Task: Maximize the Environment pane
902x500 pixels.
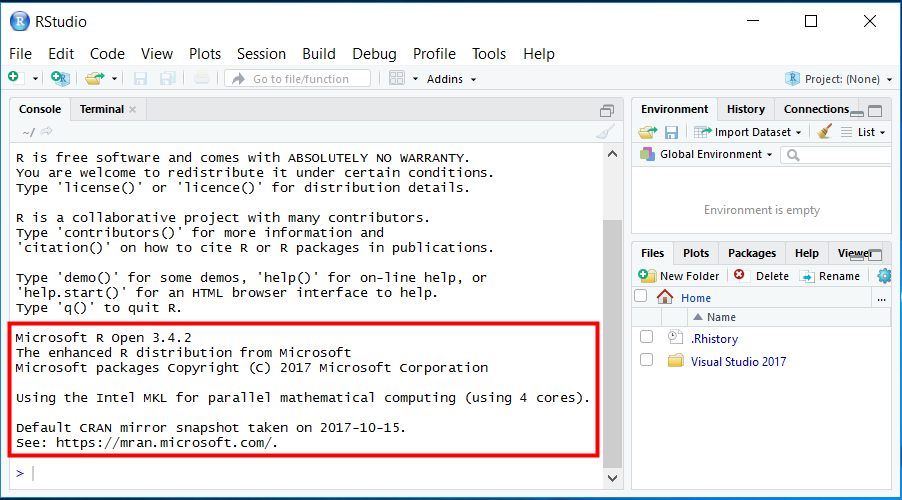Action: click(875, 110)
